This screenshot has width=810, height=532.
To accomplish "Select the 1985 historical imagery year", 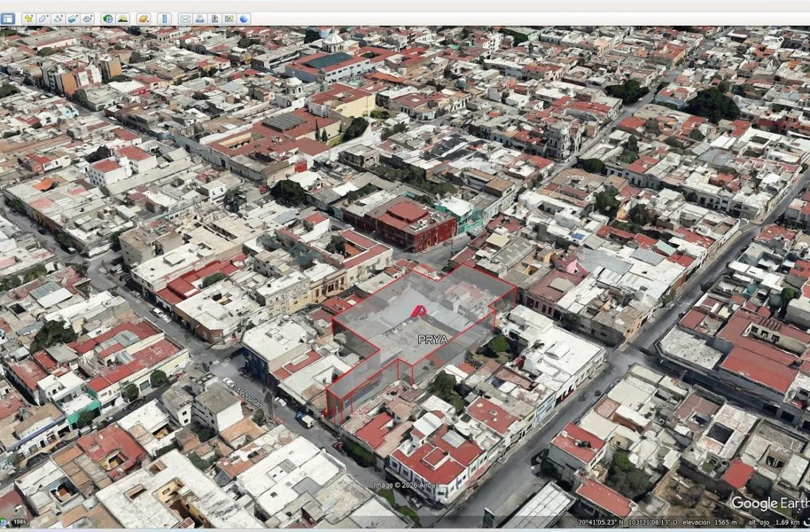I will 20,522.
